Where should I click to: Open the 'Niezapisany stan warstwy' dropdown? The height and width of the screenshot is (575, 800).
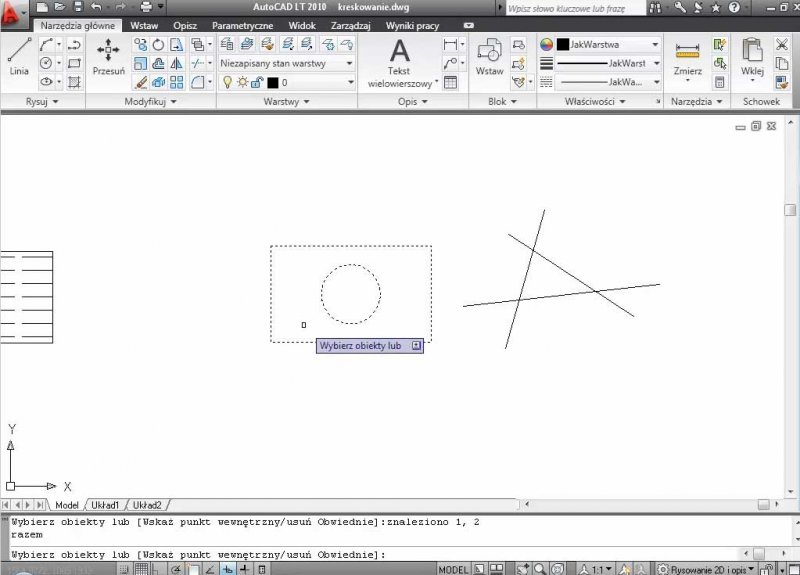coord(287,63)
